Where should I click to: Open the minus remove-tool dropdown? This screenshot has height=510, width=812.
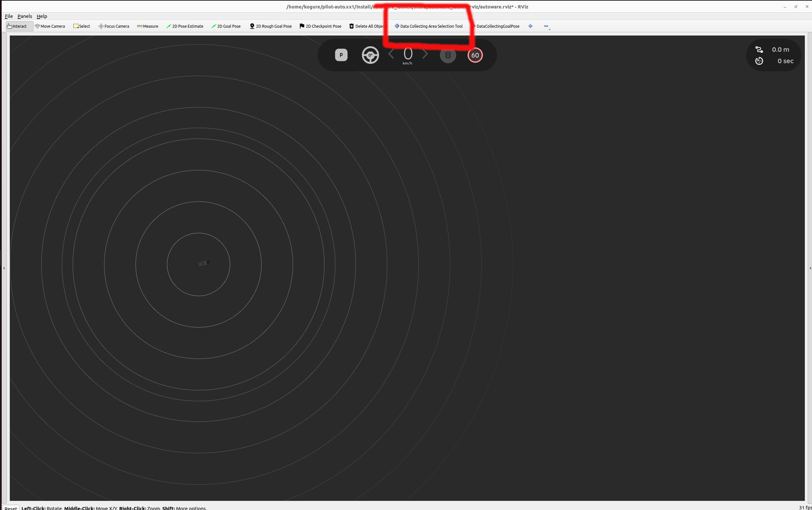click(x=546, y=26)
